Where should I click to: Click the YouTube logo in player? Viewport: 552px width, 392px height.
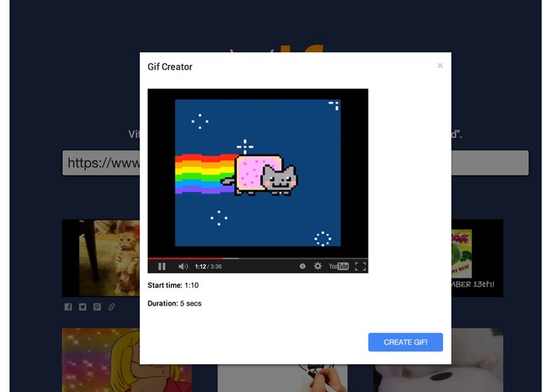click(x=338, y=266)
